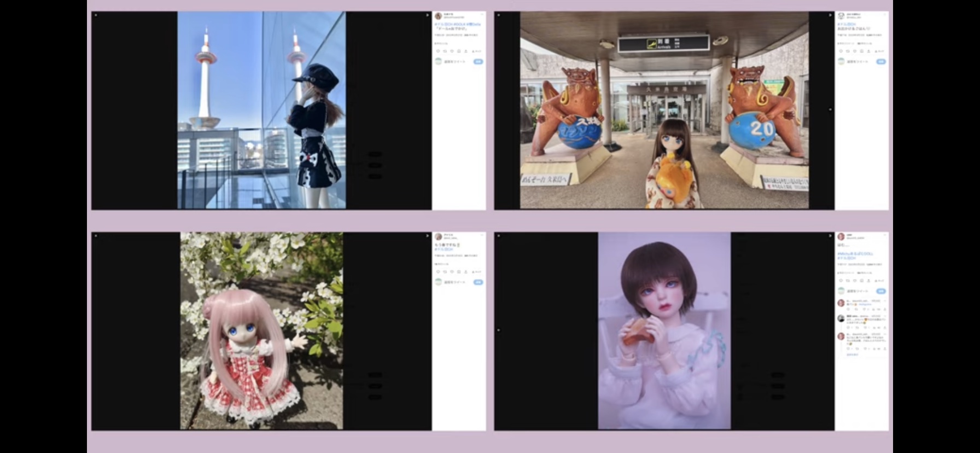The image size is (980, 453).
Task: Click reply icon under the Kyoto Tower tweet
Action: coord(438,51)
